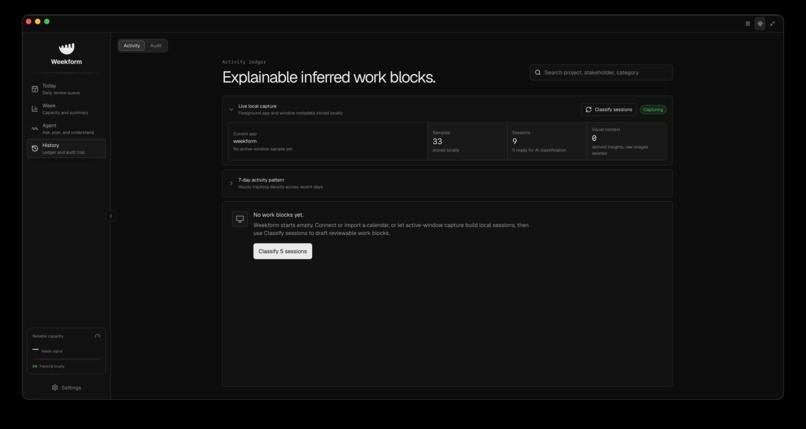Click the No active-window sample yet text
806x429 pixels.
(x=263, y=149)
